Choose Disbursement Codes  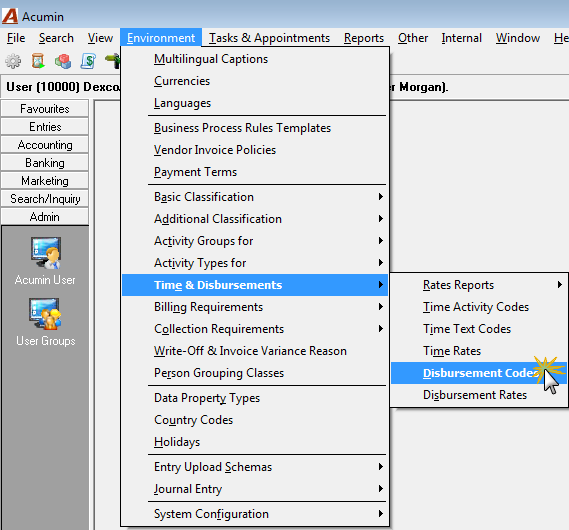tap(479, 373)
